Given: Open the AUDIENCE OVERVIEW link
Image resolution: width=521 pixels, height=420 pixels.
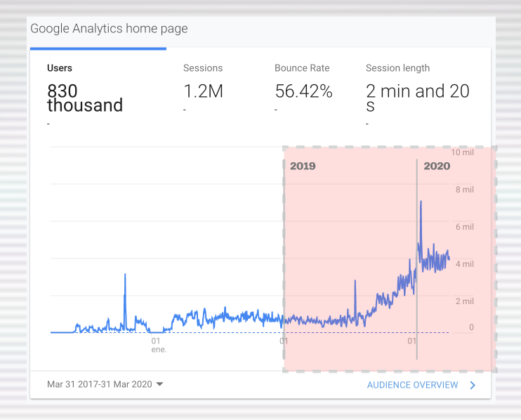Looking at the screenshot, I should click(x=412, y=385).
